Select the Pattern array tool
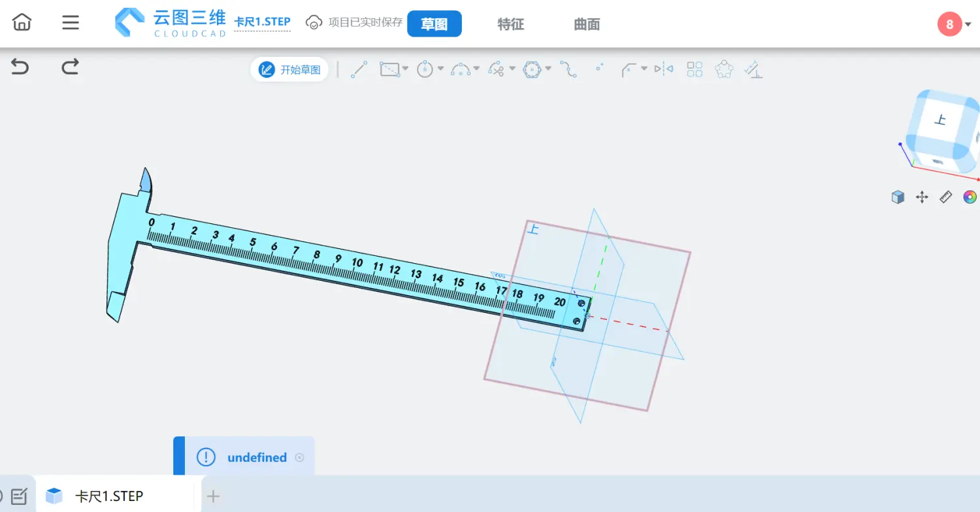Screen dimensions: 980x512 click(694, 69)
